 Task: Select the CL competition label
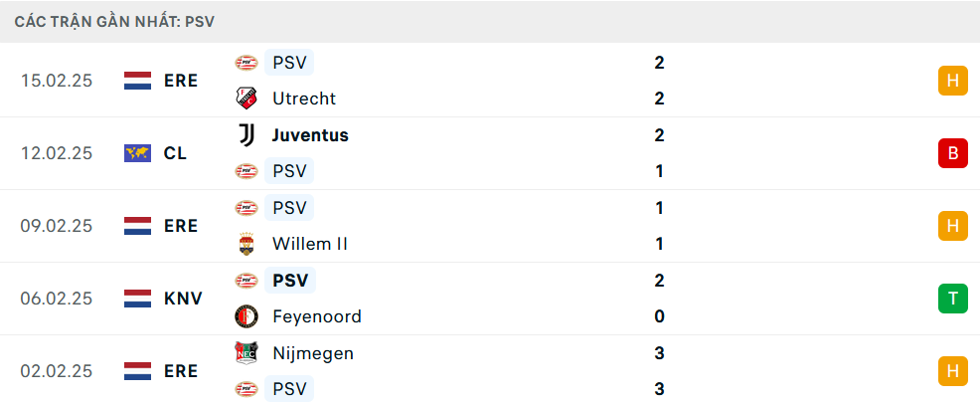point(175,153)
